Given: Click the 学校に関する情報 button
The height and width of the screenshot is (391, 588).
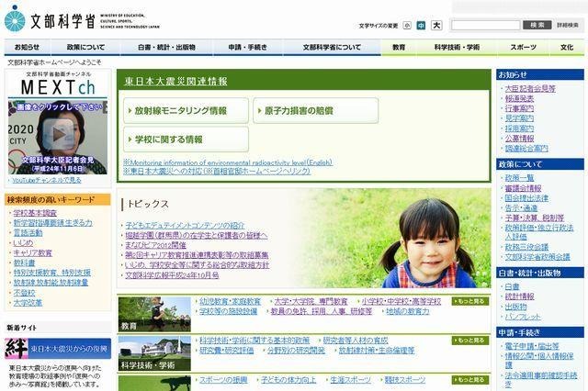Looking at the screenshot, I should pos(186,140).
